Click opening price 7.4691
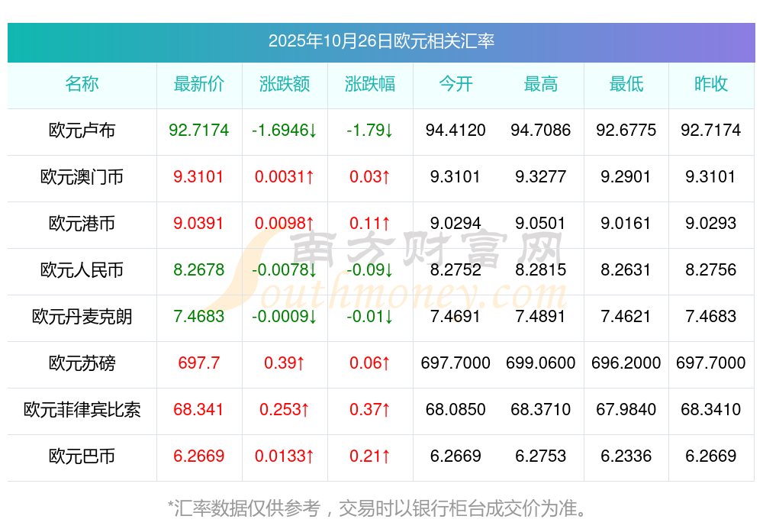763x532 pixels. click(456, 317)
